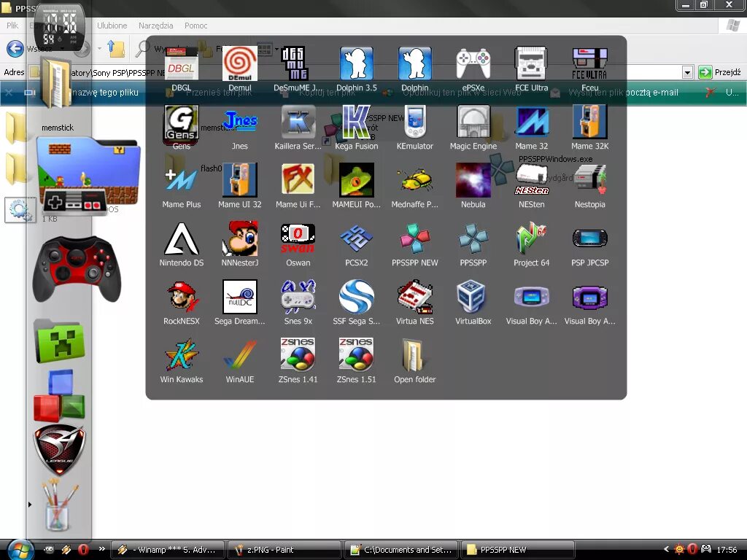Launch Snes 9x emulator
This screenshot has width=747, height=560.
[298, 297]
